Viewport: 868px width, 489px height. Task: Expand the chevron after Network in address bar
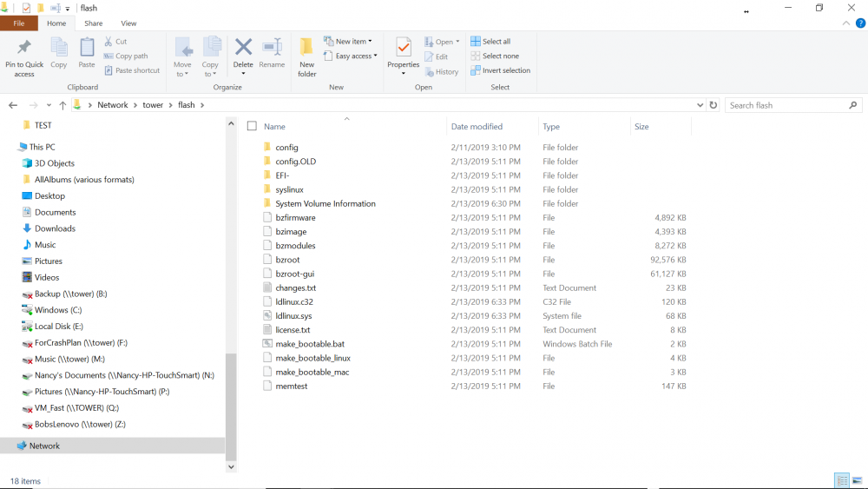coord(135,105)
